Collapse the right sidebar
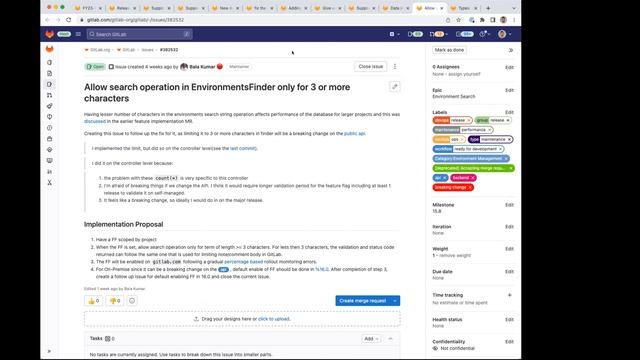 511,50
